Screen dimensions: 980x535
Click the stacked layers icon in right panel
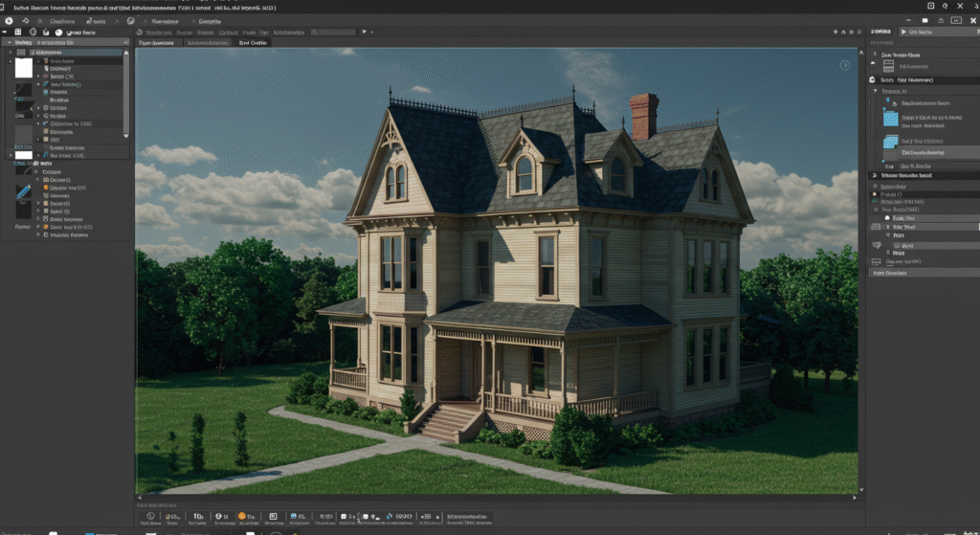[888, 65]
